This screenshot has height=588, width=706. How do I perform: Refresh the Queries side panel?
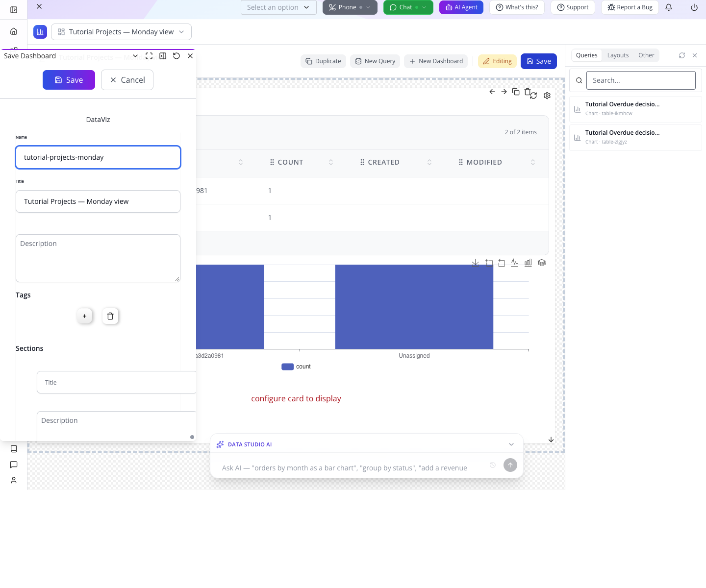point(682,55)
